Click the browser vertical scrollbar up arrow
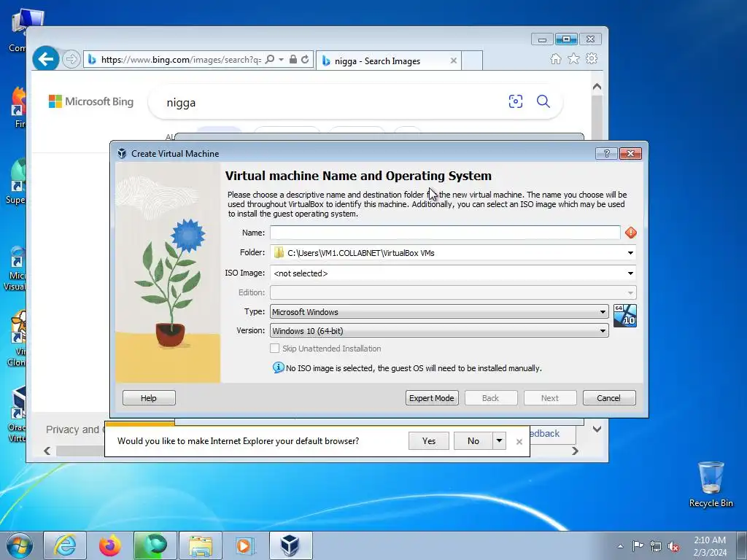 pos(597,87)
